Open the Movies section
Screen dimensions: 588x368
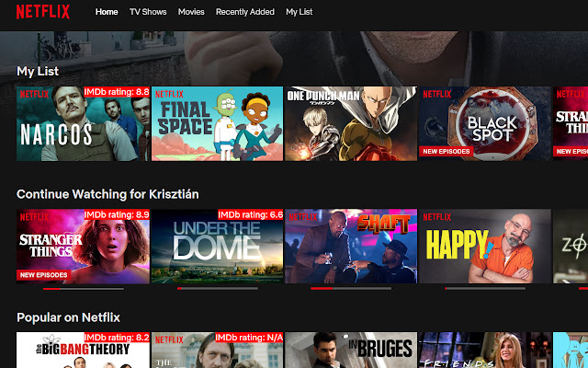click(x=191, y=12)
